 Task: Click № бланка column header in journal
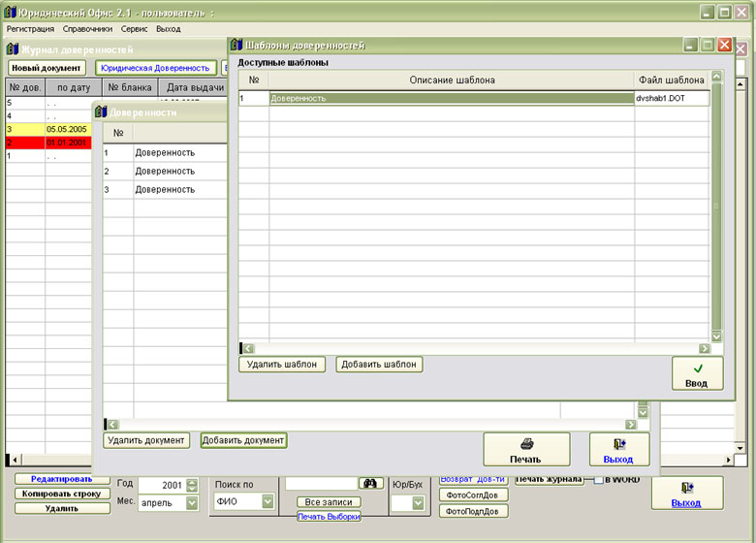(x=130, y=88)
